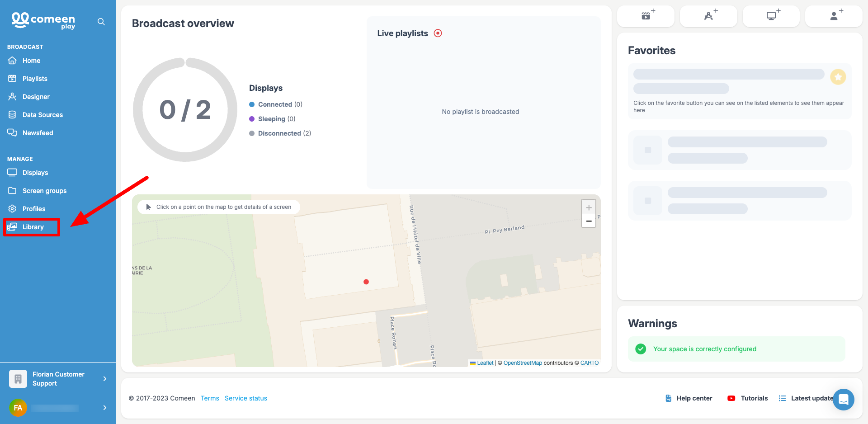The image size is (868, 424).
Task: Expand Florian Customer Support space chevron
Action: pos(105,379)
